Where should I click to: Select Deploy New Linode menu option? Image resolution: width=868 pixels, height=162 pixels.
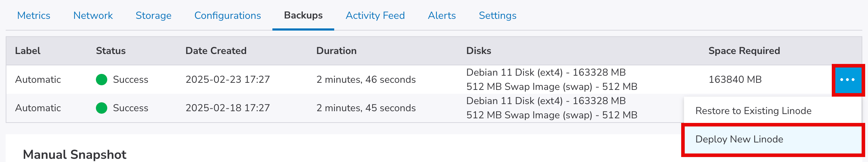coord(739,139)
